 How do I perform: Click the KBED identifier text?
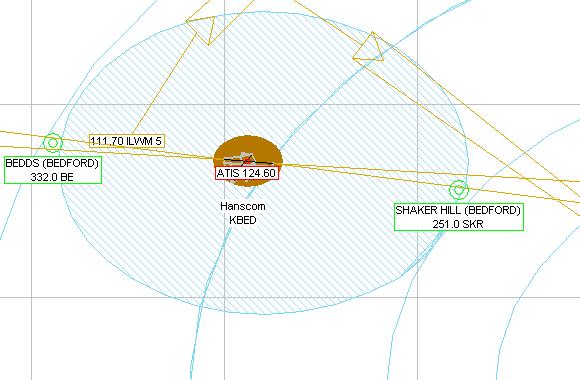click(243, 220)
